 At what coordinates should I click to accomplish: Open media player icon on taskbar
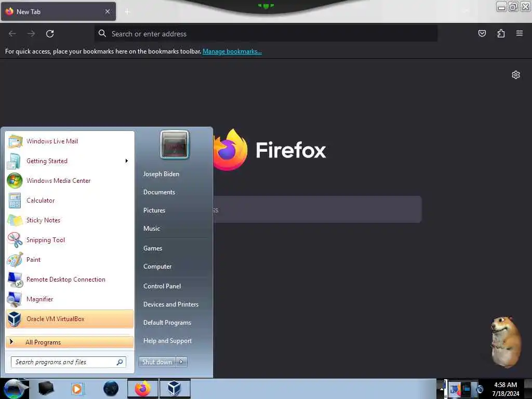pos(77,389)
